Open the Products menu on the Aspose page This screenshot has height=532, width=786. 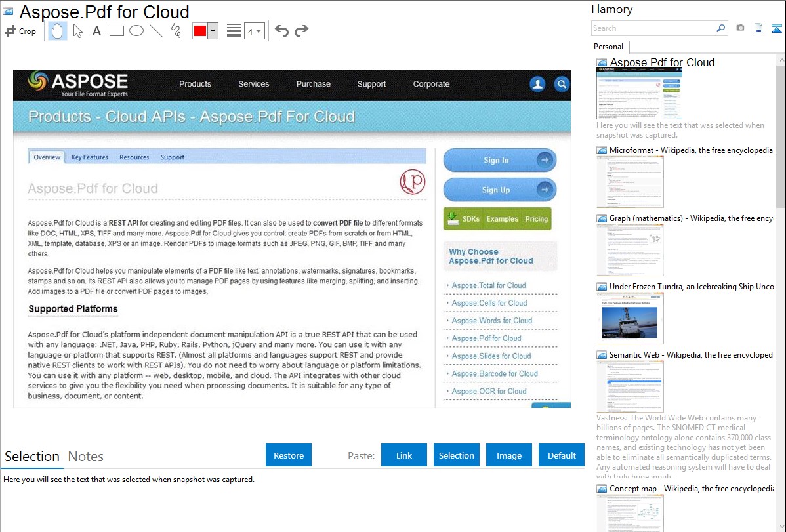[x=195, y=84]
